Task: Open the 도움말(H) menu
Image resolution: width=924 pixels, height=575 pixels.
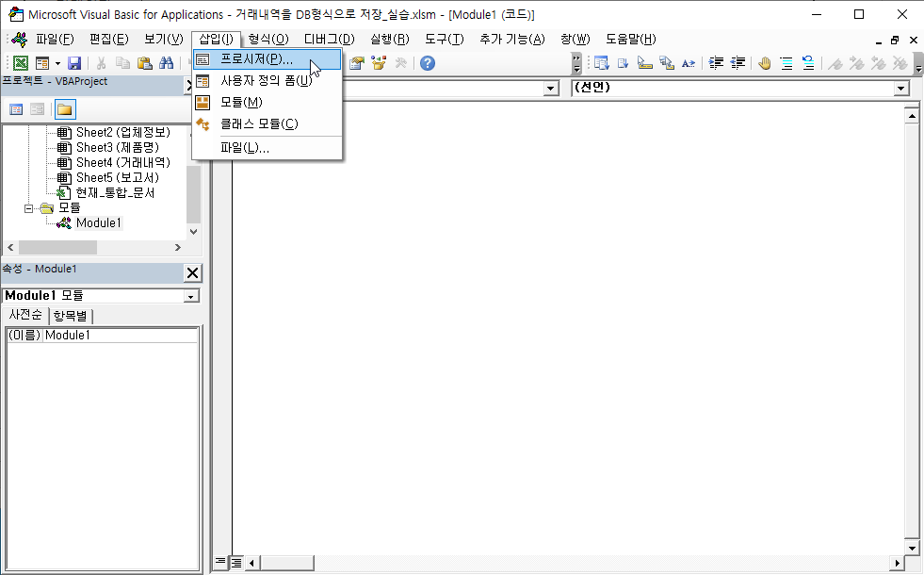Action: coord(630,39)
